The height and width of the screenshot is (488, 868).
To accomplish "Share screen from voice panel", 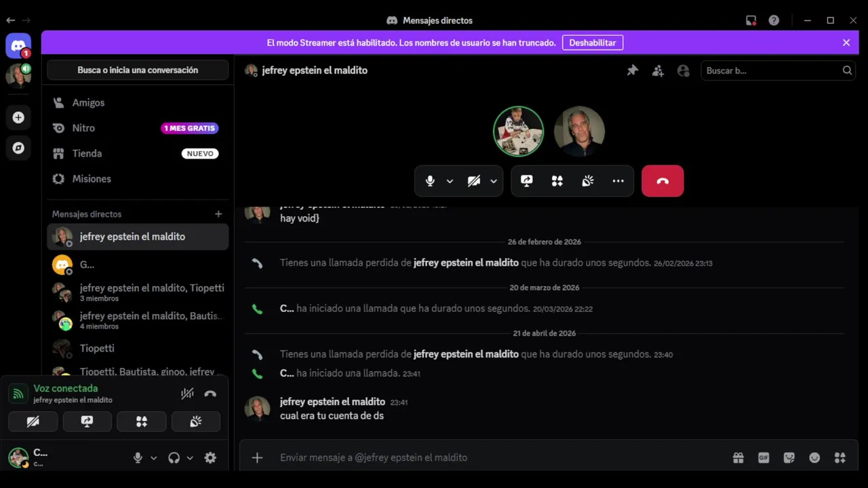I will pyautogui.click(x=87, y=422).
